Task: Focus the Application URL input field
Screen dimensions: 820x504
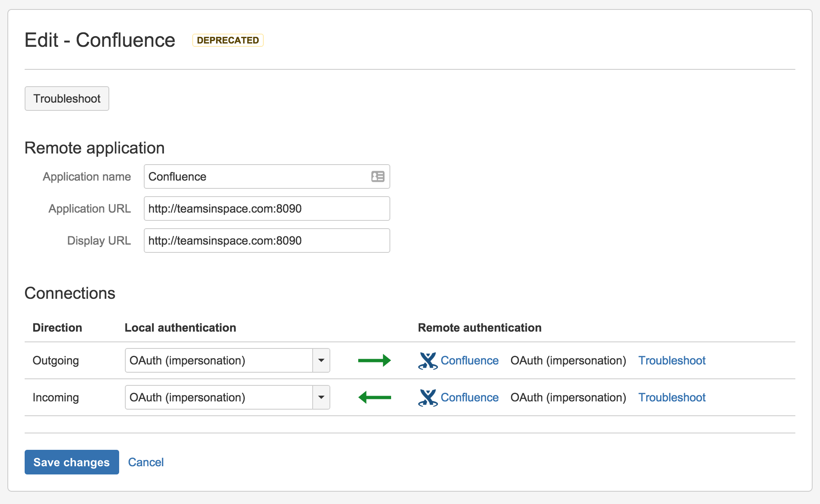Action: coord(267,208)
